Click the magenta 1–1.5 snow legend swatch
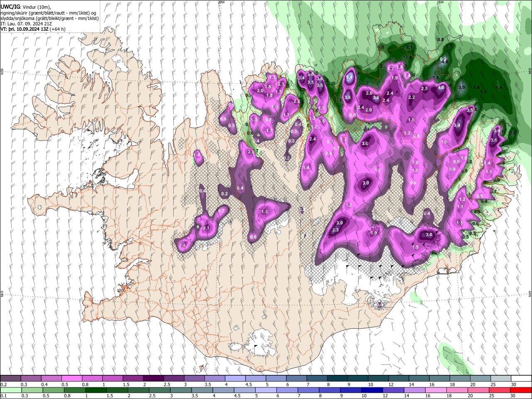This screenshot has height=399, width=532. (x=113, y=378)
